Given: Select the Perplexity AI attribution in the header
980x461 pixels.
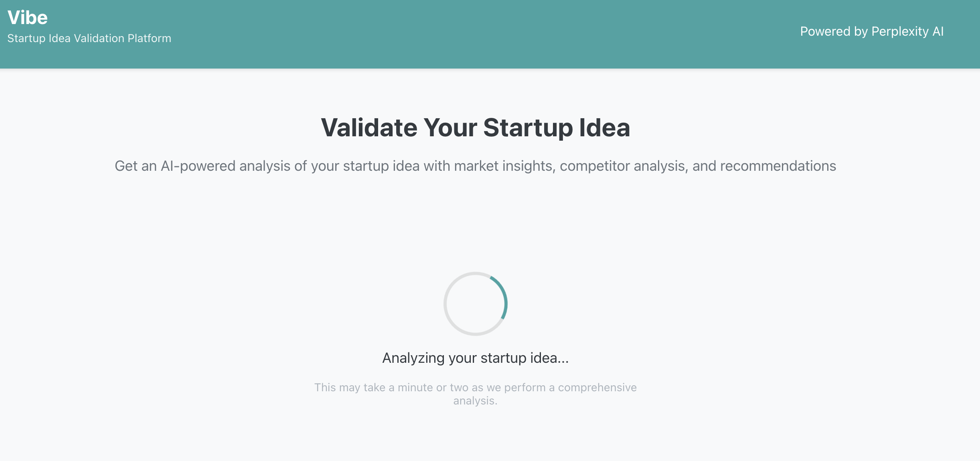Looking at the screenshot, I should point(872,32).
